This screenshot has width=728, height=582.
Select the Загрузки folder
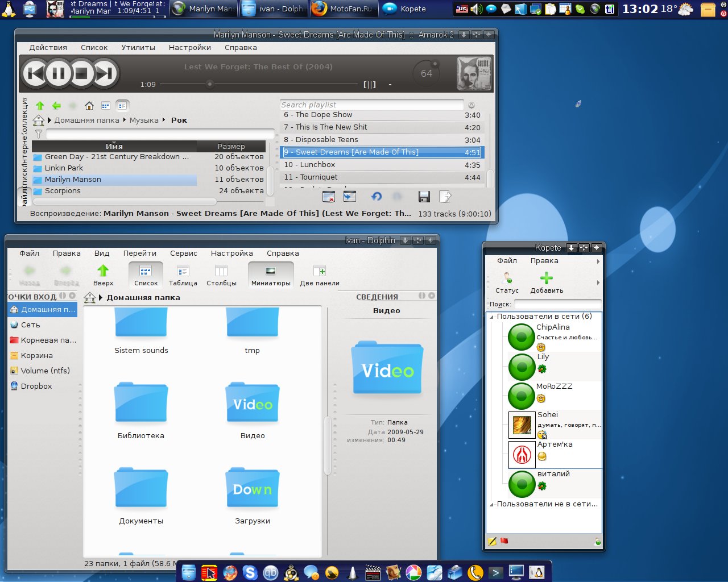253,496
